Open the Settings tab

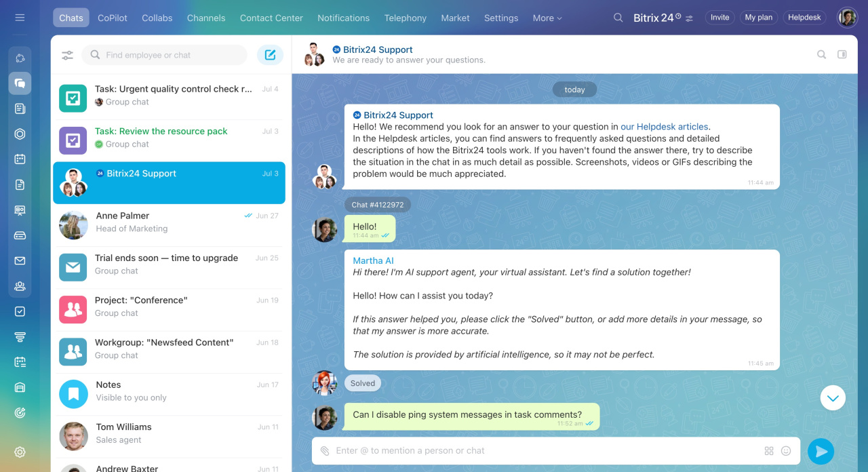(501, 18)
